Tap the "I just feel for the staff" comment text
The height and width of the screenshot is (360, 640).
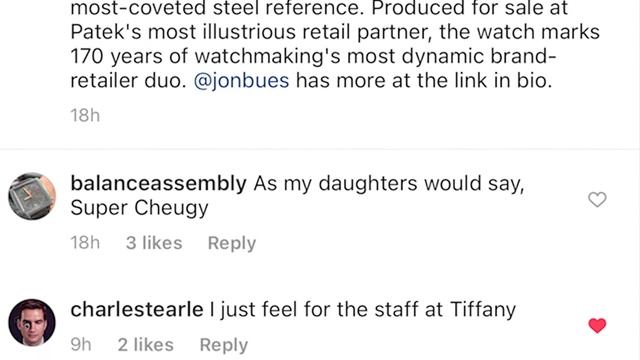coord(362,309)
